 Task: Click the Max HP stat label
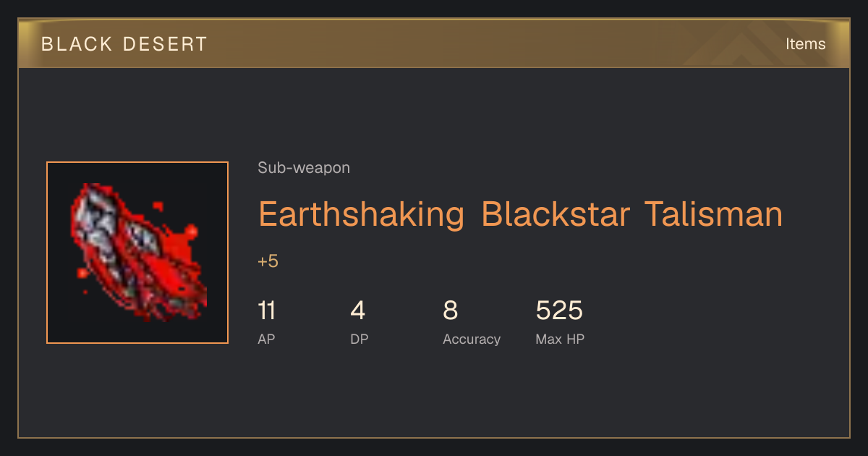tap(560, 339)
